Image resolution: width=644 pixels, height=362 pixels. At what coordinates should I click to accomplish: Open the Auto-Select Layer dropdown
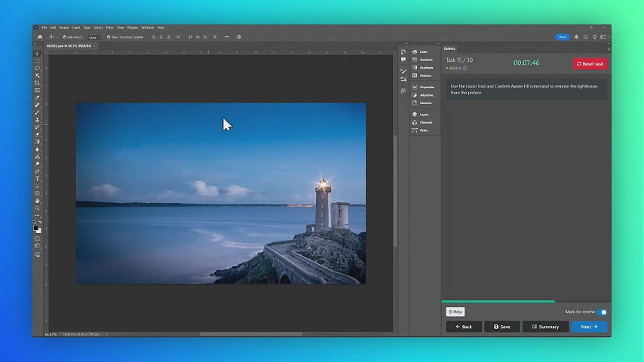[94, 37]
